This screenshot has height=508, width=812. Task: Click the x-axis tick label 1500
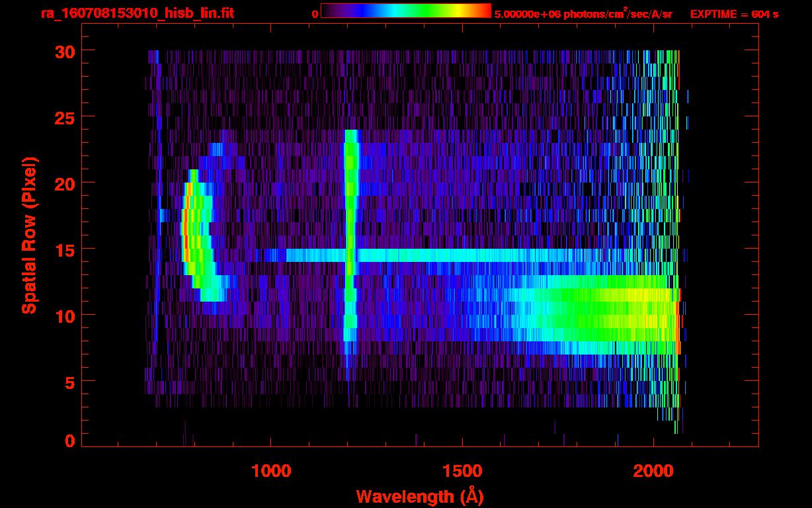[462, 470]
